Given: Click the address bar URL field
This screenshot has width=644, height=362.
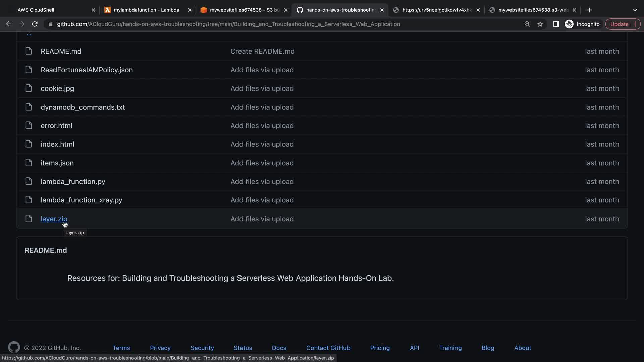Looking at the screenshot, I should click(x=228, y=24).
